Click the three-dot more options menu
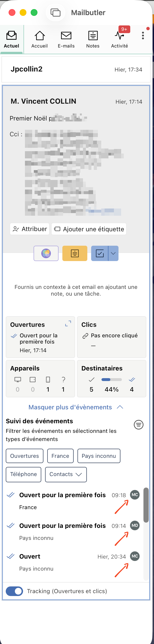154x644 pixels. tap(143, 36)
